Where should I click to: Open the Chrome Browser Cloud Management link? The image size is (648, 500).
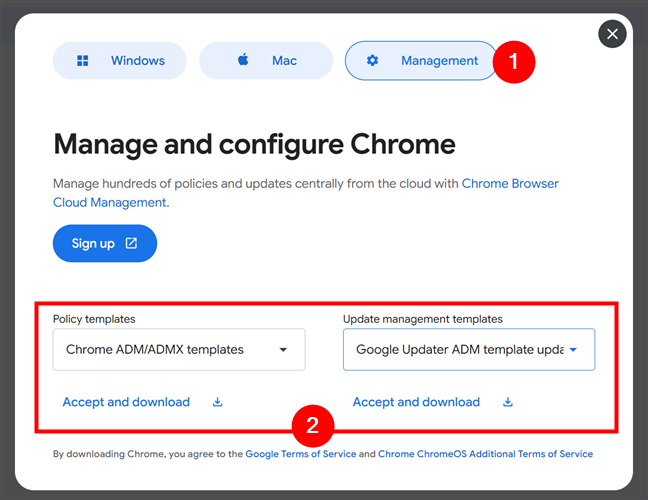click(306, 193)
